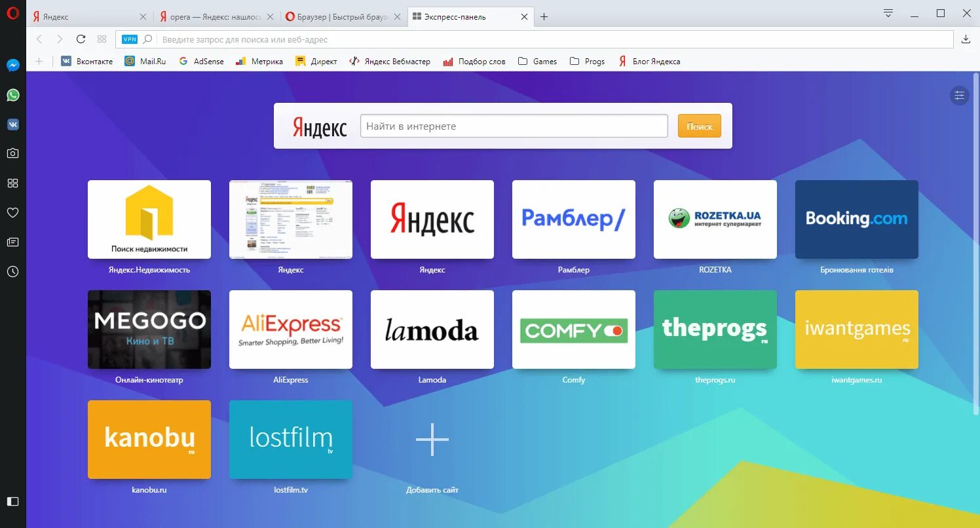This screenshot has width=980, height=528.
Task: Open bookmarks via the heart icon
Action: [x=13, y=212]
